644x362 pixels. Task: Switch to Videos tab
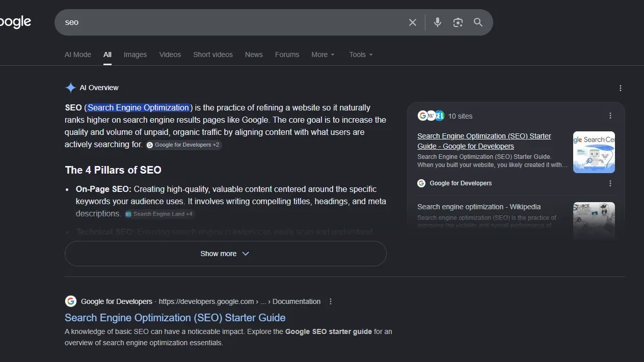(170, 54)
